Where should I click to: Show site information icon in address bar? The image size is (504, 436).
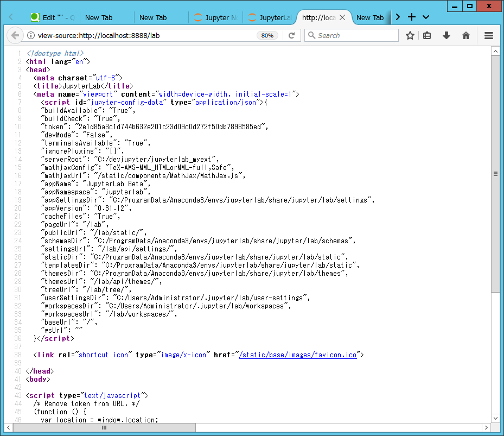[30, 35]
